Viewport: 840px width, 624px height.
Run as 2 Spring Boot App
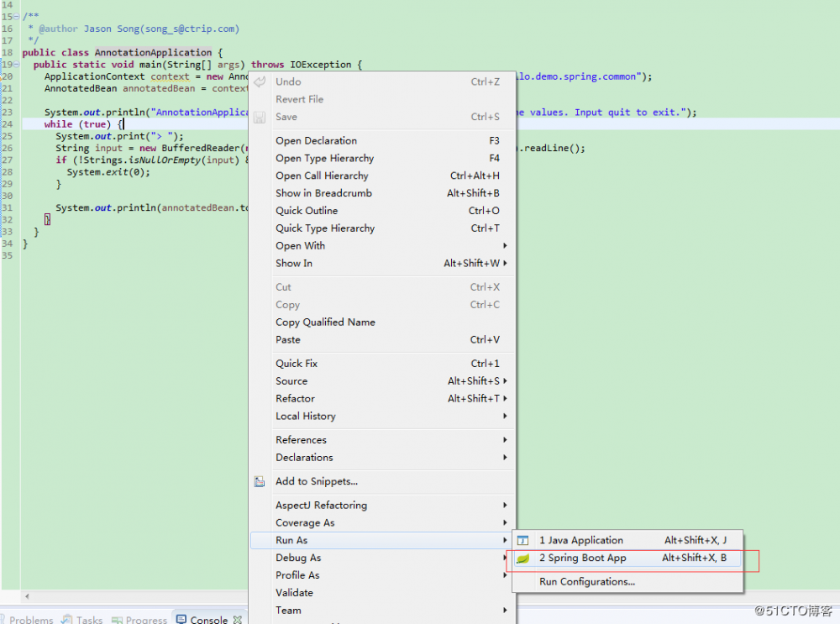point(627,558)
